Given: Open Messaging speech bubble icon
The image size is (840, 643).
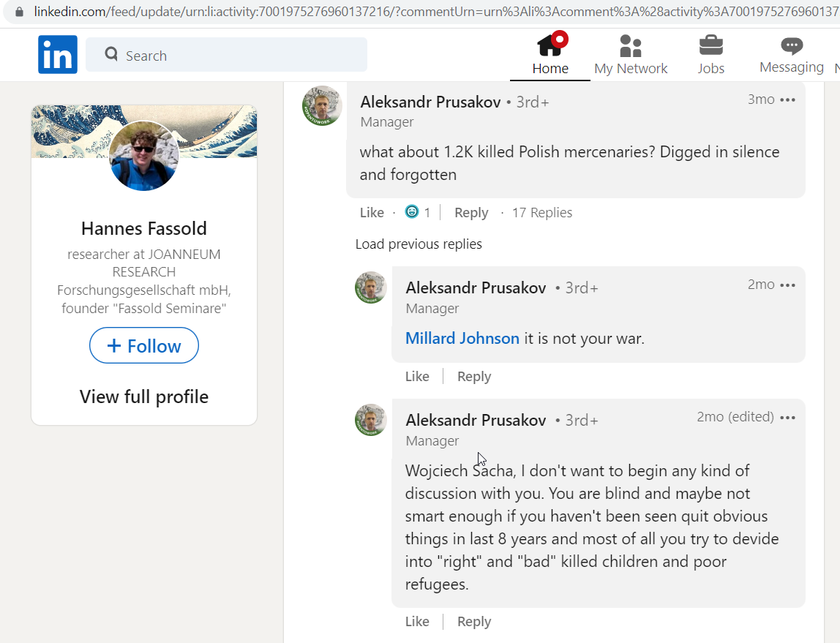Looking at the screenshot, I should (x=792, y=46).
